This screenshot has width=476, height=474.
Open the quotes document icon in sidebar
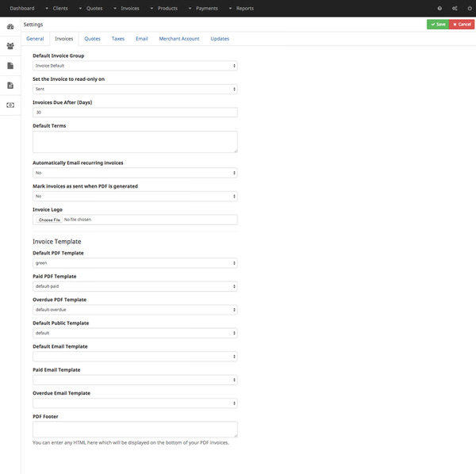point(10,66)
